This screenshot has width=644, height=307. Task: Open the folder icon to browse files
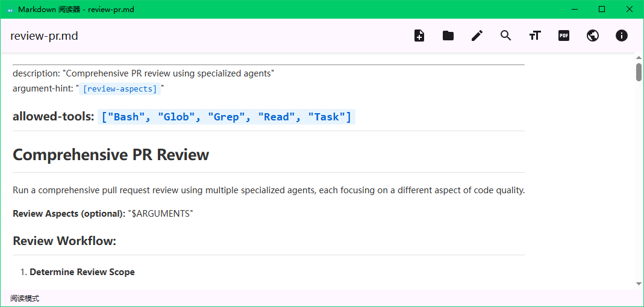point(448,36)
